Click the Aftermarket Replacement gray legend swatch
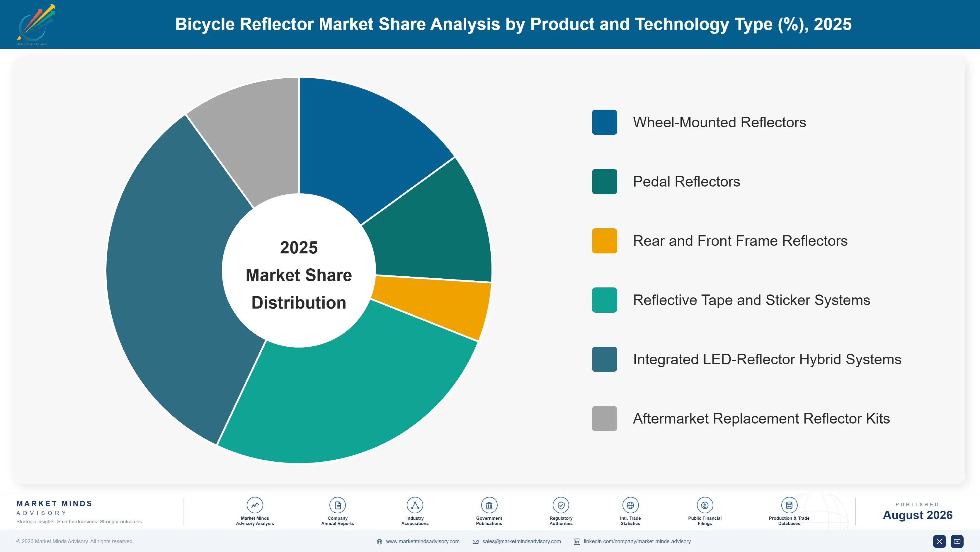This screenshot has height=552, width=980. point(605,418)
